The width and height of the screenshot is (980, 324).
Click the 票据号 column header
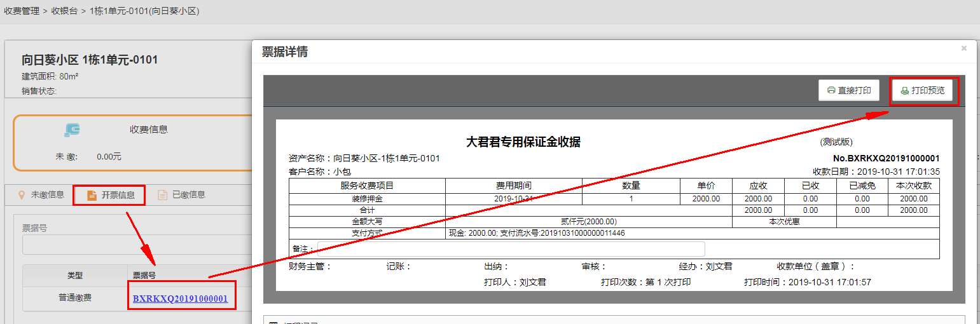[144, 276]
